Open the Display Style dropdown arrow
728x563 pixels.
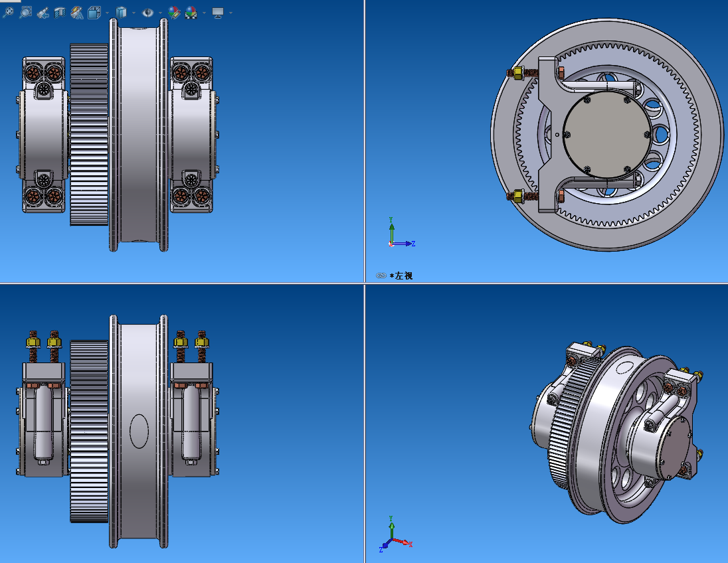coord(134,13)
